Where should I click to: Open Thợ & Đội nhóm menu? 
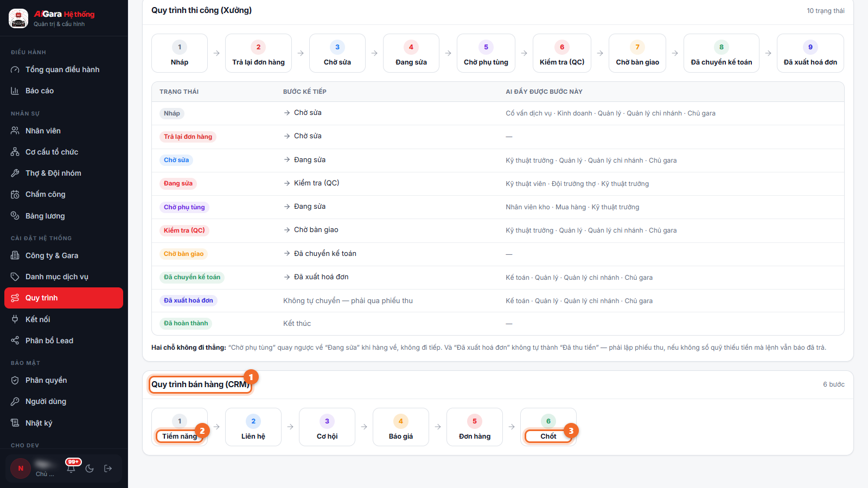[x=64, y=173]
